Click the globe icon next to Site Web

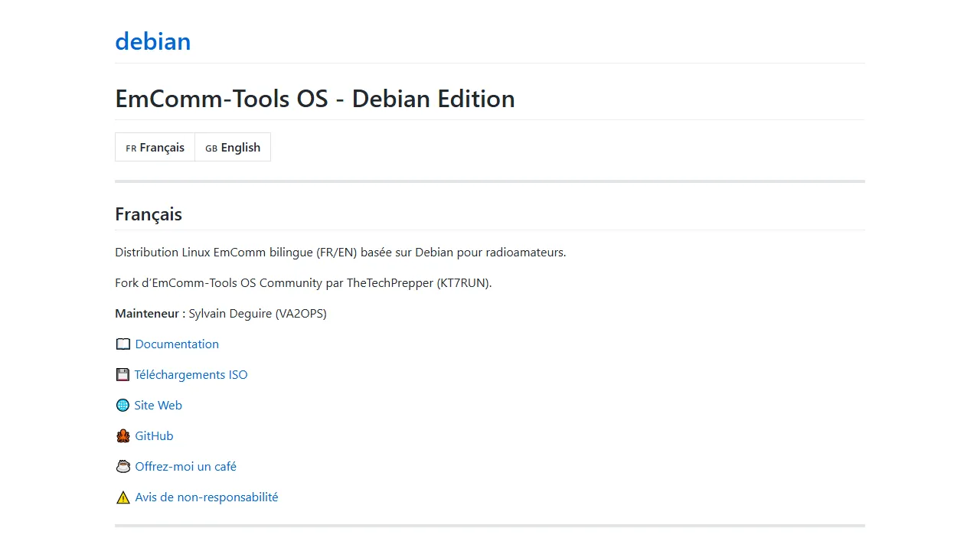(122, 406)
